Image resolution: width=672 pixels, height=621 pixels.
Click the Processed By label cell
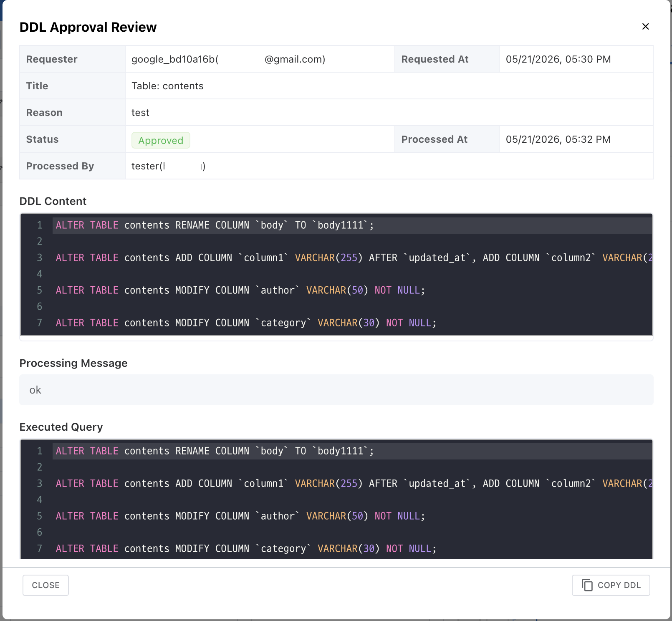(72, 166)
